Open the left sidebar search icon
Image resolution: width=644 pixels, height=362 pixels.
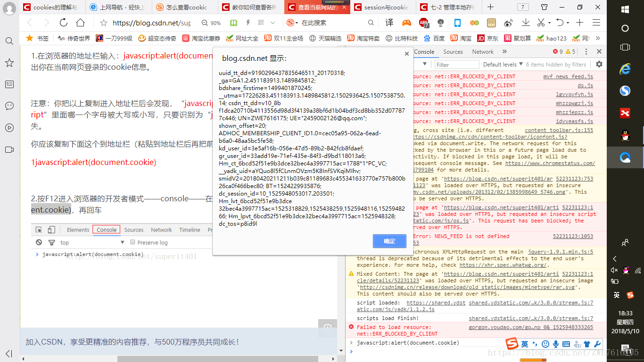(x=9, y=41)
